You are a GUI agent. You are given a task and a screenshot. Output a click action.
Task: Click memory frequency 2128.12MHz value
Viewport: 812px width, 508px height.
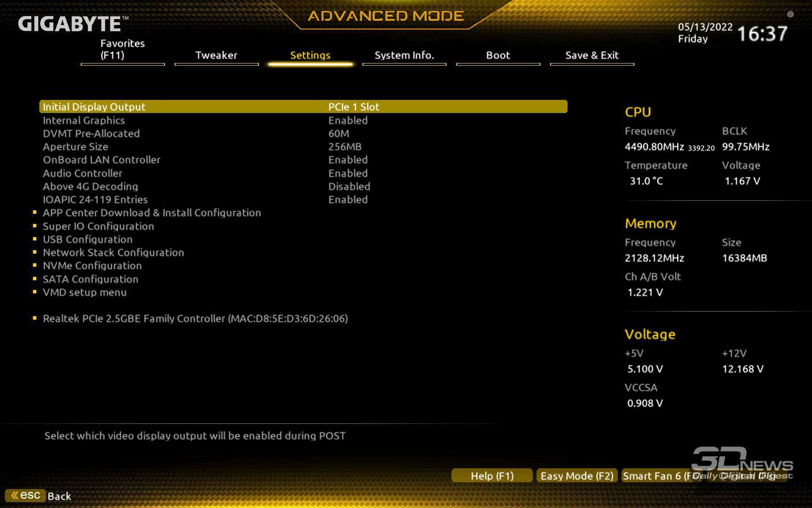654,258
